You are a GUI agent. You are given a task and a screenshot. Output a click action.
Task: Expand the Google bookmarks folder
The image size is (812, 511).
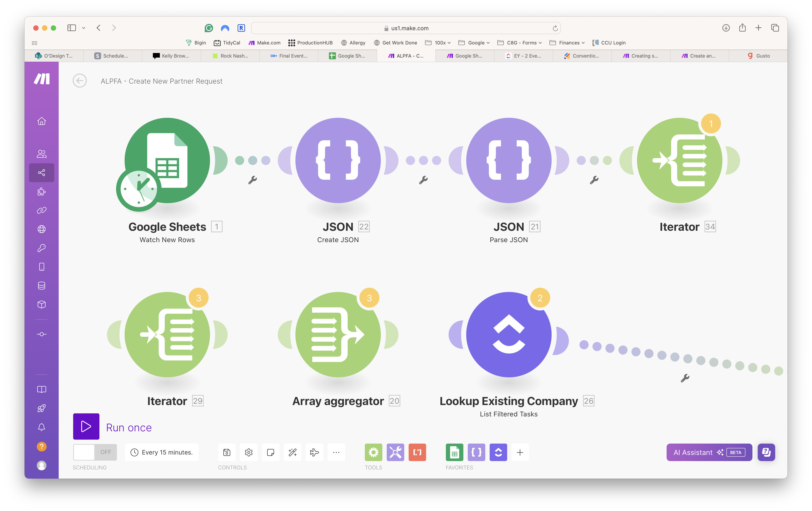tap(476, 43)
